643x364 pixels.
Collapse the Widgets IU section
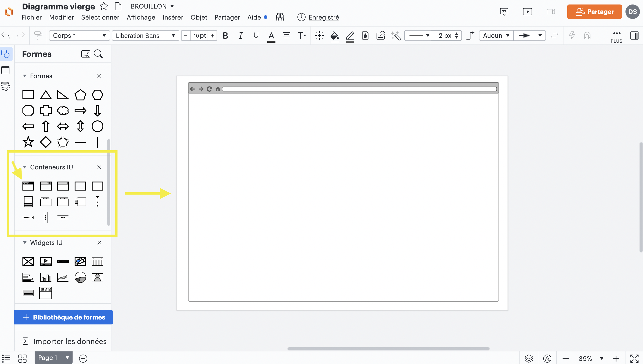point(24,242)
